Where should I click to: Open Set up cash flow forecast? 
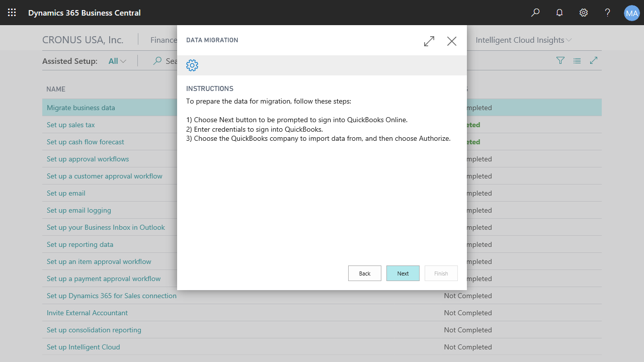[x=86, y=142]
